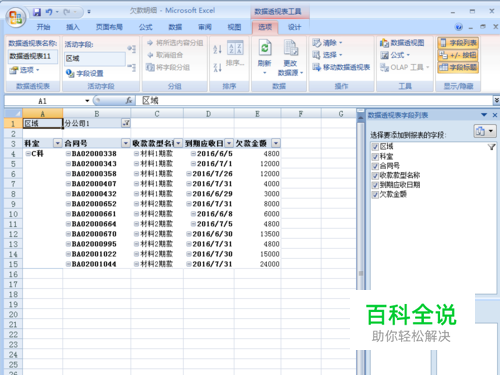
Task: Toggle 字段列表 field list display
Action: (x=458, y=43)
